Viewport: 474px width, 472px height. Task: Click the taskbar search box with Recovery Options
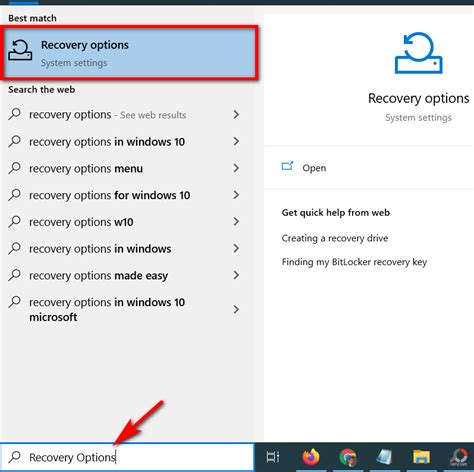tap(127, 457)
